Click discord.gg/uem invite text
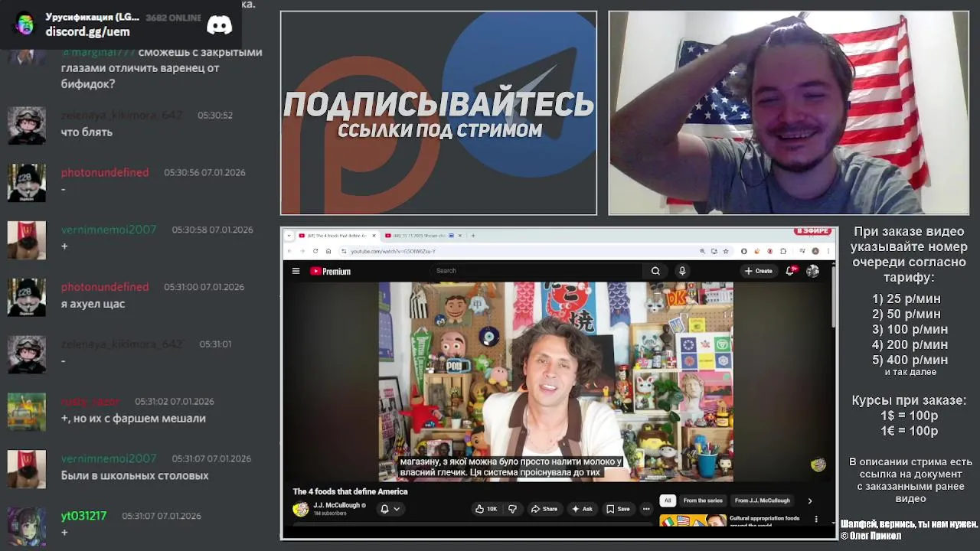Viewport: 980px width, 551px height. coord(87,31)
